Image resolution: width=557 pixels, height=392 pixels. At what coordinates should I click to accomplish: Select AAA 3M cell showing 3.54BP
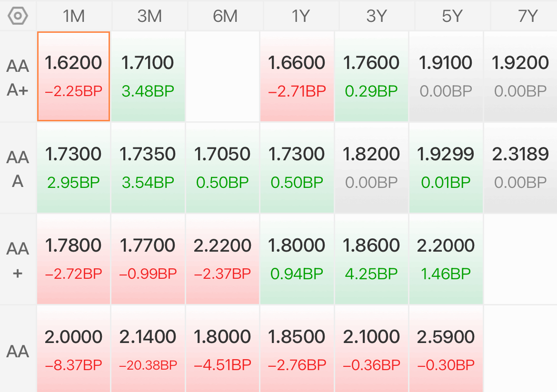coord(148,167)
